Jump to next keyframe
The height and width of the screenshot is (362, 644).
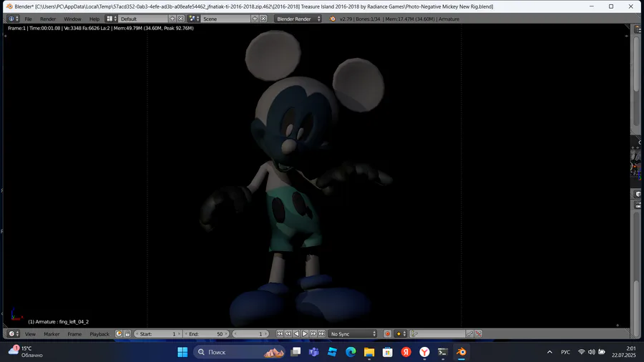[x=313, y=333]
